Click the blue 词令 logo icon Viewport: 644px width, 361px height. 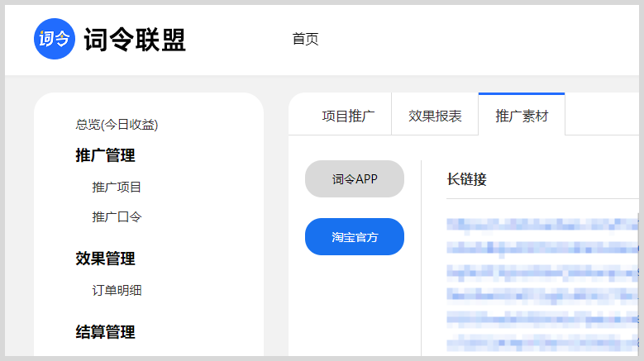54,39
